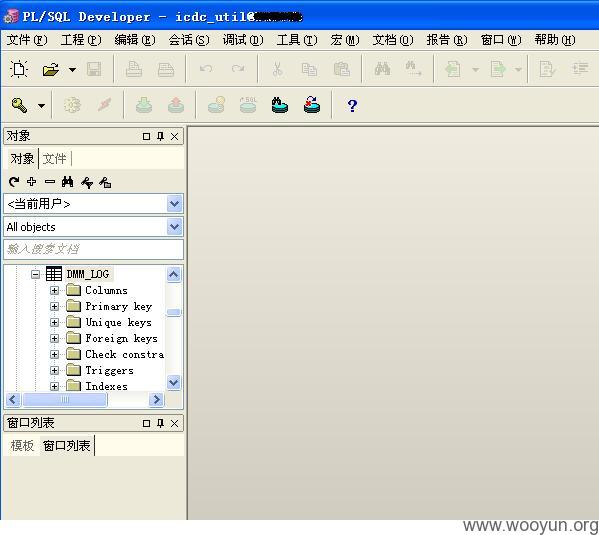Collapse the DMM_LOG table node

pos(35,274)
